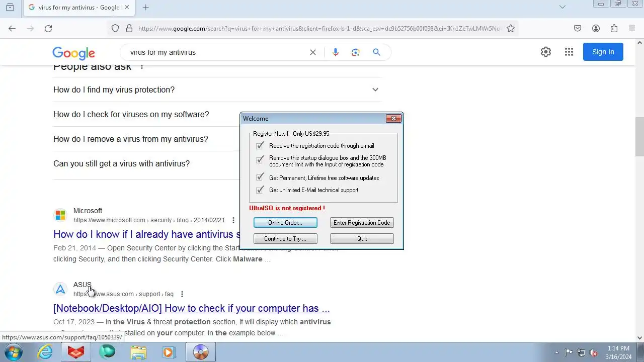The height and width of the screenshot is (362, 644).
Task: Open the three-dot menu beside People also ask
Action: 142,66
